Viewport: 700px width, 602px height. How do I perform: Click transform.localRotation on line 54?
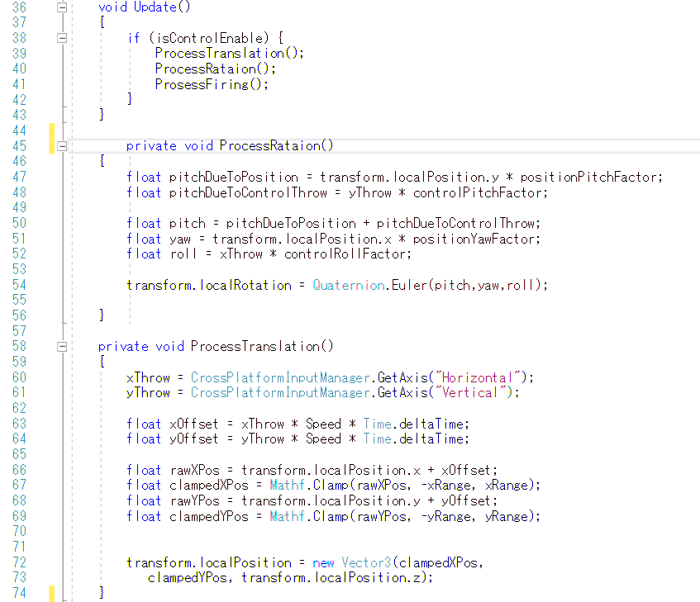[x=209, y=286]
